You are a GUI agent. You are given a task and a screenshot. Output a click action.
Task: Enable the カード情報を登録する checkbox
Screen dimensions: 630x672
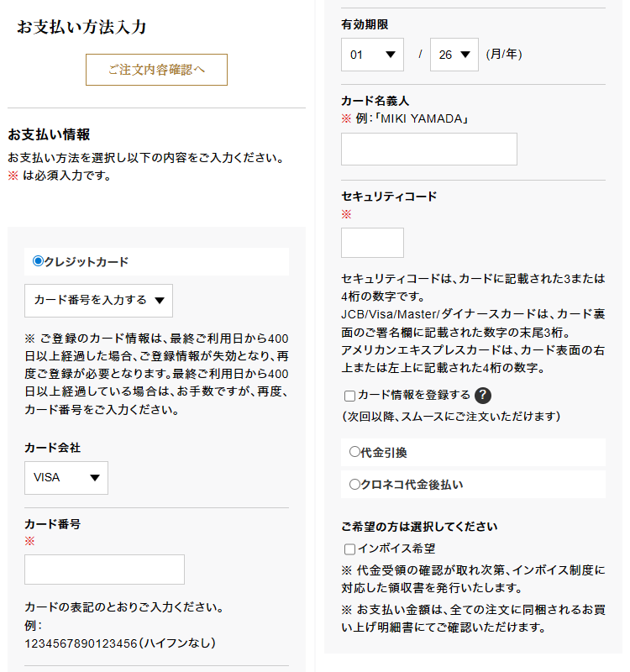tap(349, 396)
